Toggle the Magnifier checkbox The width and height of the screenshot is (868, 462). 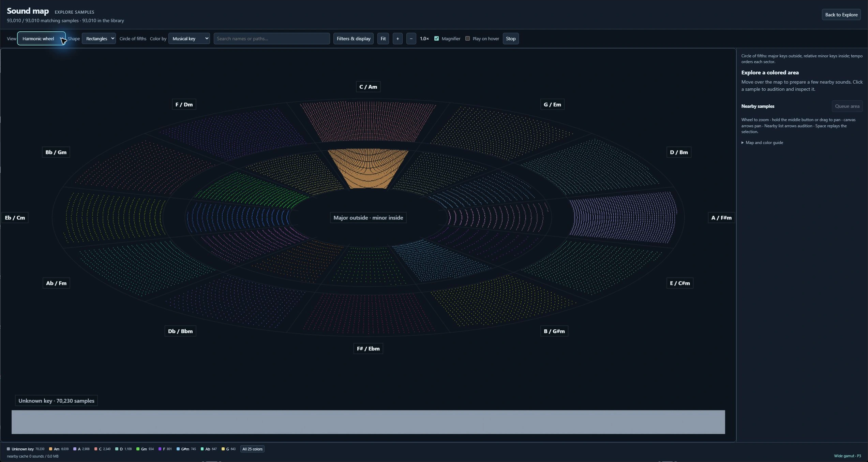436,39
